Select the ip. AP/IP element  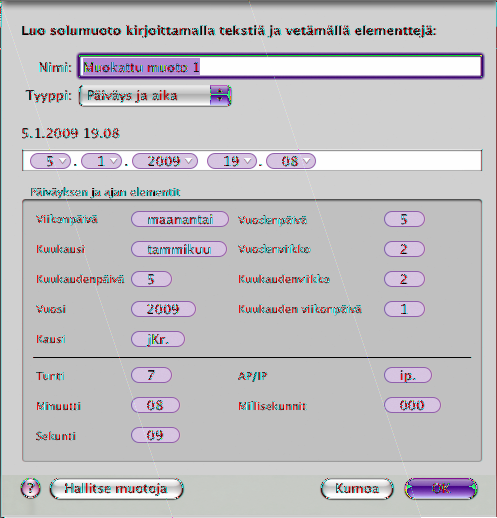(408, 375)
